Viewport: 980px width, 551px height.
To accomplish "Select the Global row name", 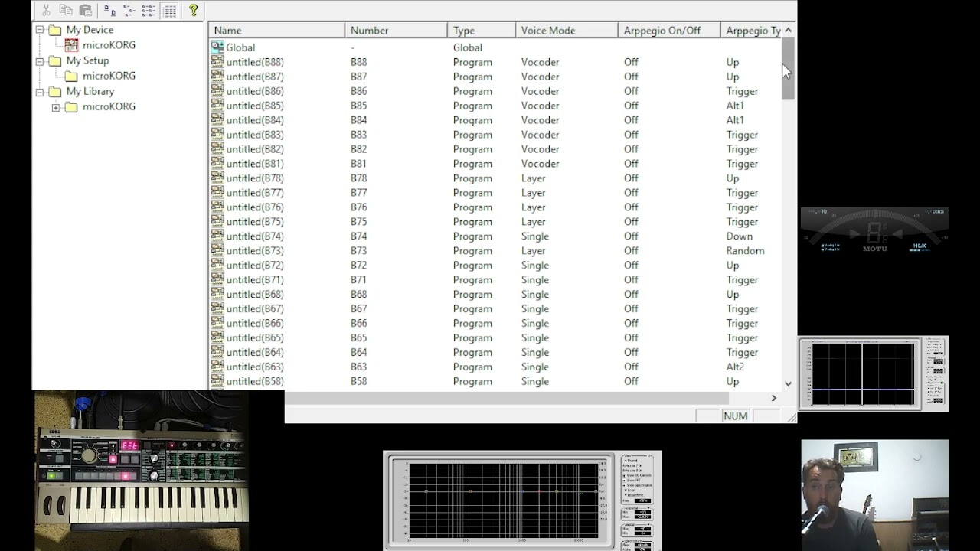I will point(240,47).
